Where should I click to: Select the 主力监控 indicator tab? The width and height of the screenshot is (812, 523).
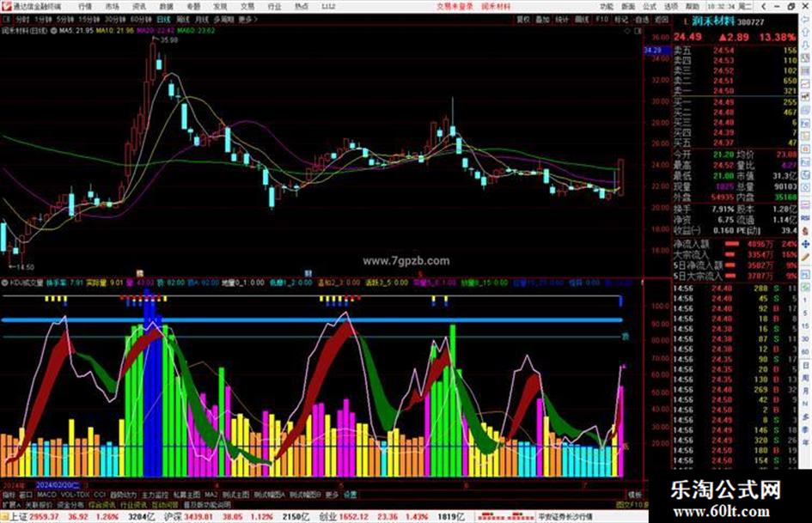coord(155,495)
